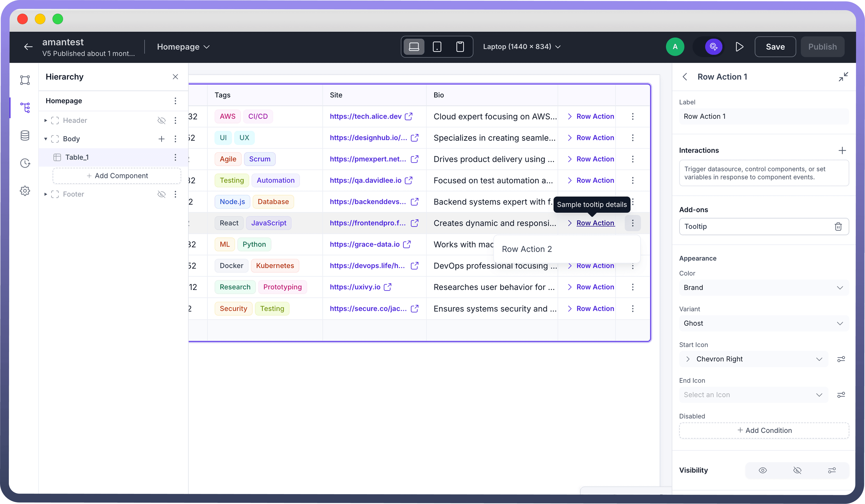Click the preview play icon in top bar
This screenshot has width=865, height=504.
pyautogui.click(x=739, y=47)
